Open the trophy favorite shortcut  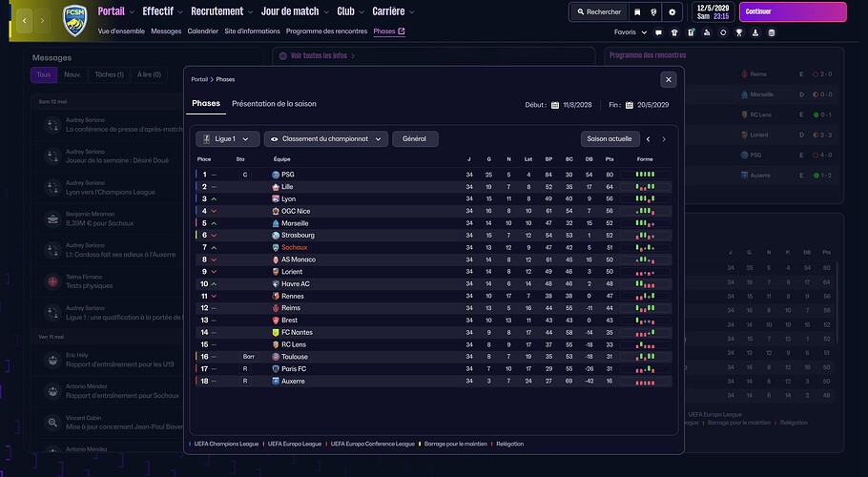click(739, 32)
